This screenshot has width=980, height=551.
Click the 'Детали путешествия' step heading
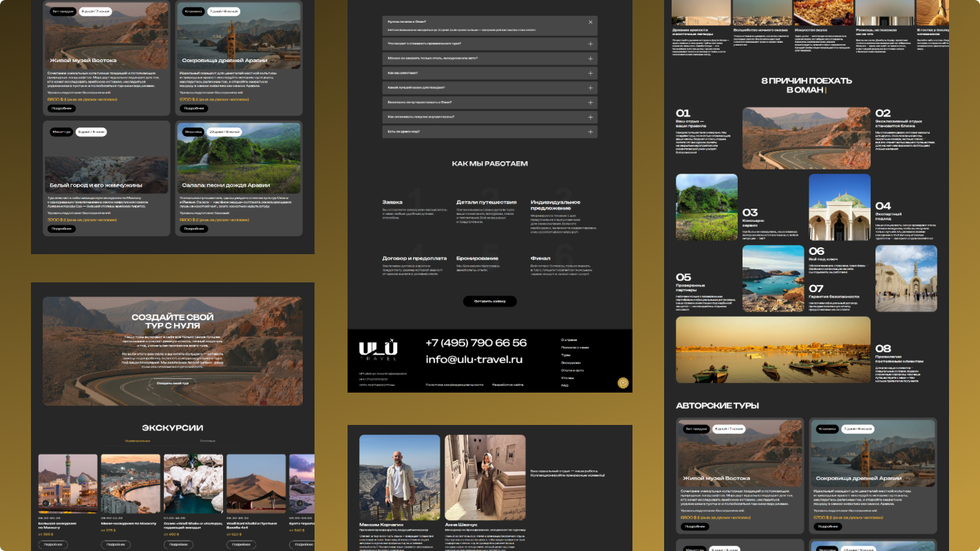click(x=487, y=202)
